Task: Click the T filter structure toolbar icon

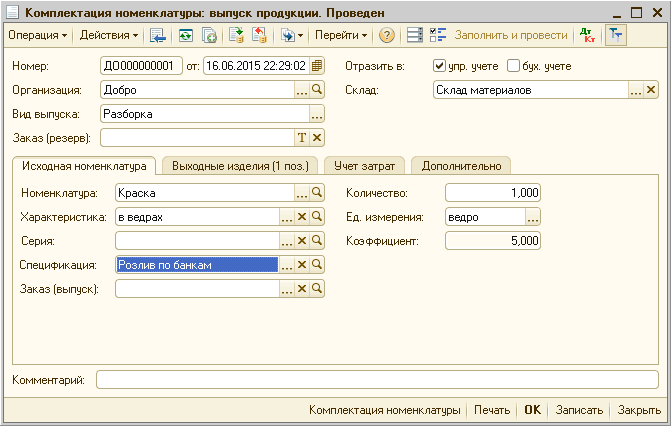Action: tap(616, 35)
